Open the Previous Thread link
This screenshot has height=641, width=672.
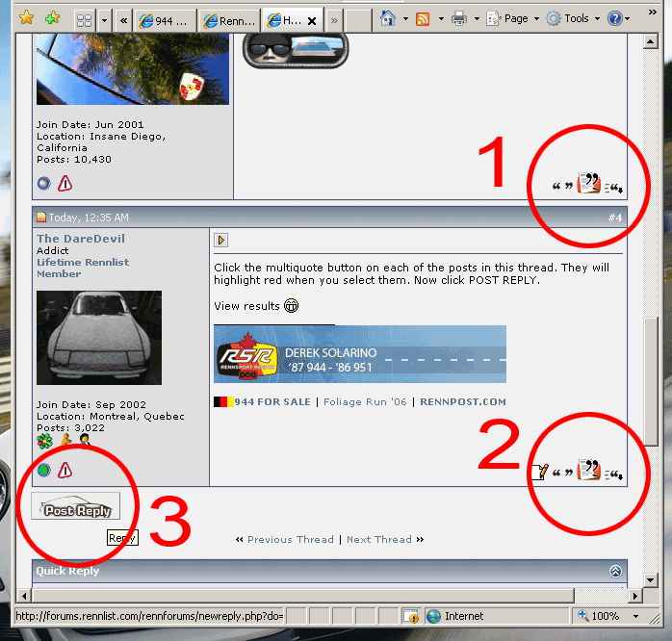click(290, 539)
